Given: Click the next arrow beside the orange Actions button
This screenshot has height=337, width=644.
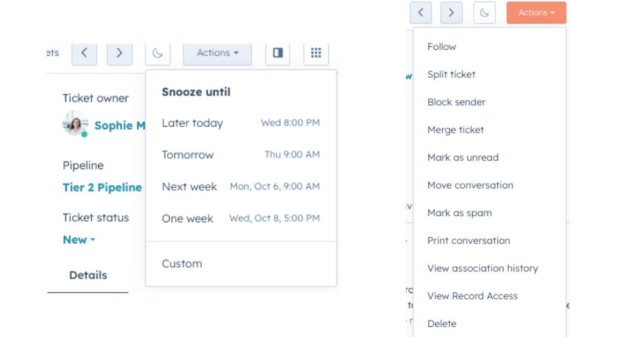Looking at the screenshot, I should [x=451, y=13].
